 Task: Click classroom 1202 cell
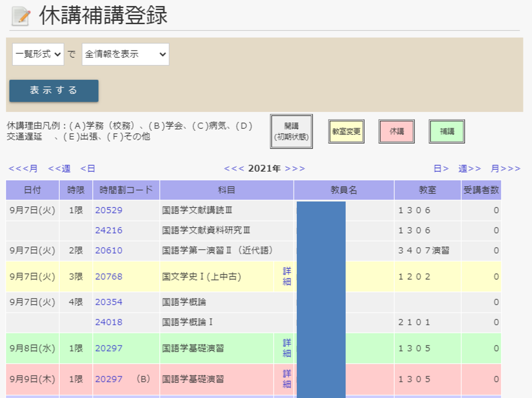click(x=428, y=277)
